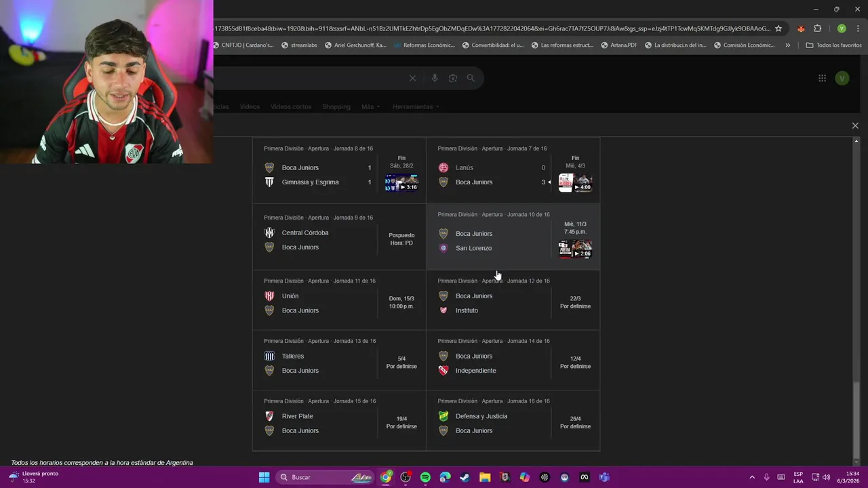Screen dimensions: 868x488
Task: Open the Boca Juniors vs San Lorenzo match
Action: click(513, 236)
